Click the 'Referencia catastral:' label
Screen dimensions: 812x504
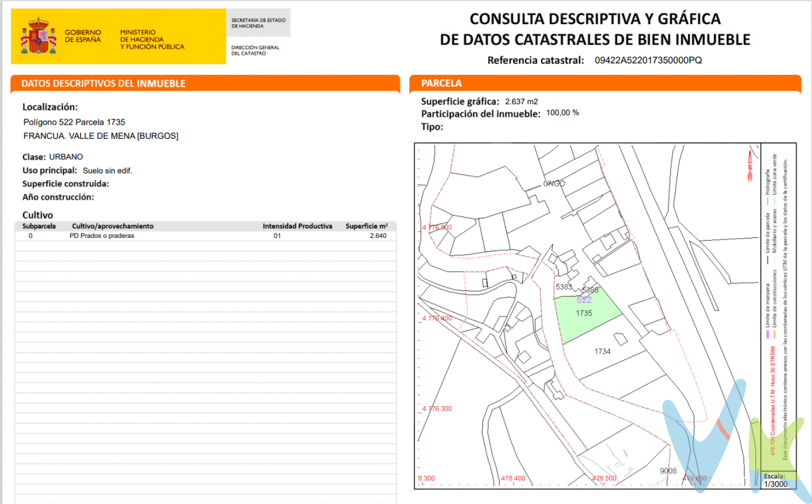535,60
